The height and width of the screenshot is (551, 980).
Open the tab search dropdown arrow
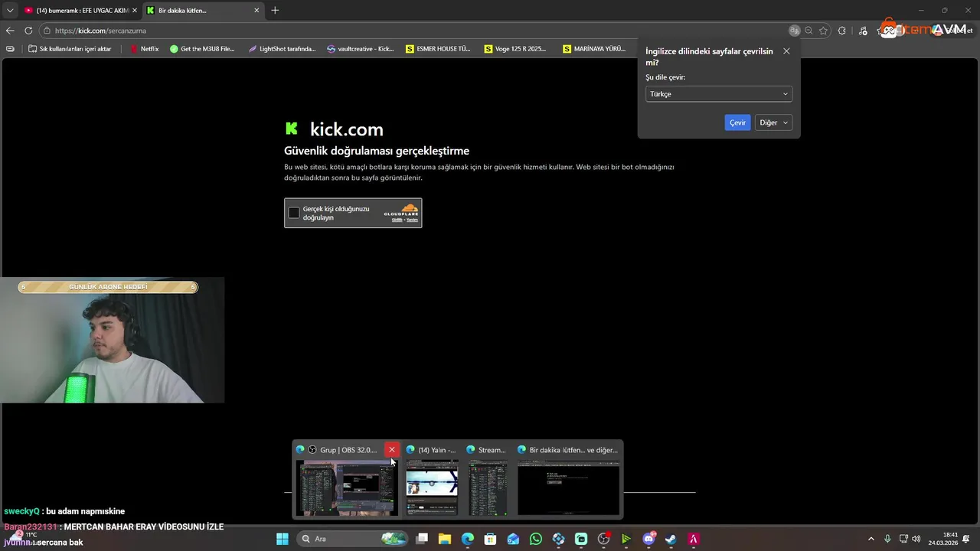(10, 10)
